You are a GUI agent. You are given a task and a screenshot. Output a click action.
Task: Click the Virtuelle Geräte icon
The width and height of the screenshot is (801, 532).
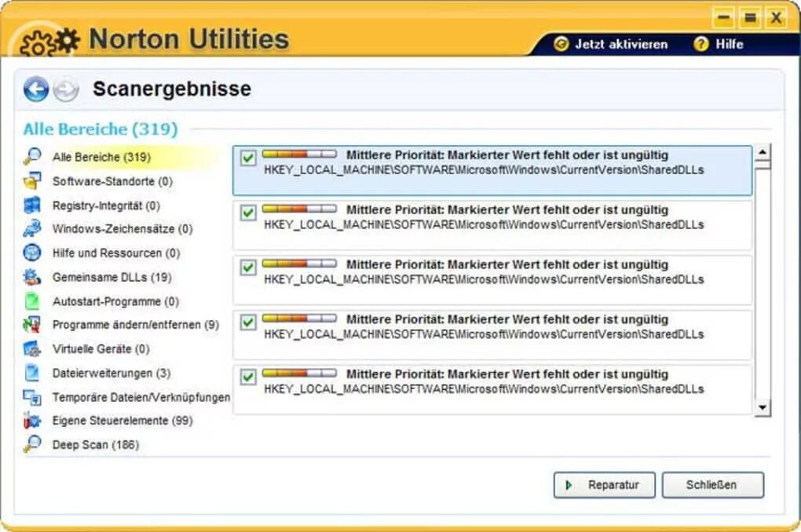click(32, 348)
